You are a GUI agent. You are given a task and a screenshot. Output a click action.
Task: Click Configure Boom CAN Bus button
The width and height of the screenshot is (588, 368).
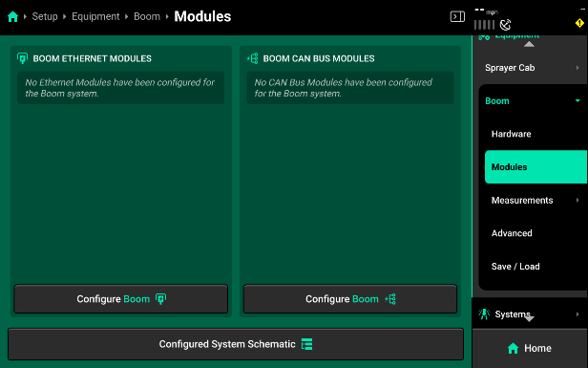coord(350,299)
